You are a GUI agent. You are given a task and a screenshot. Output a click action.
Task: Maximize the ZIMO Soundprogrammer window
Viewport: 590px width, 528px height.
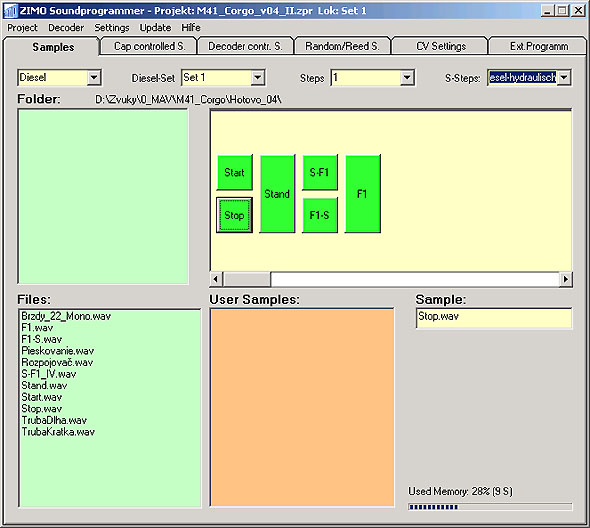pyautogui.click(x=562, y=11)
